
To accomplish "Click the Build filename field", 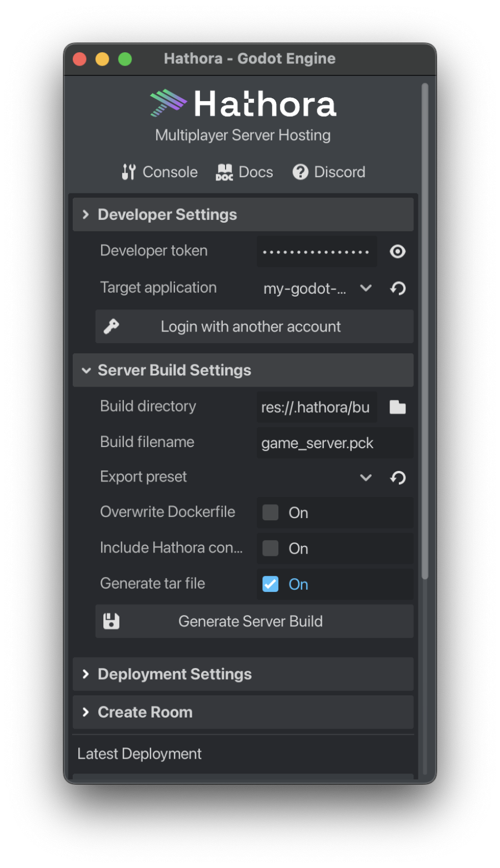I will (x=335, y=443).
